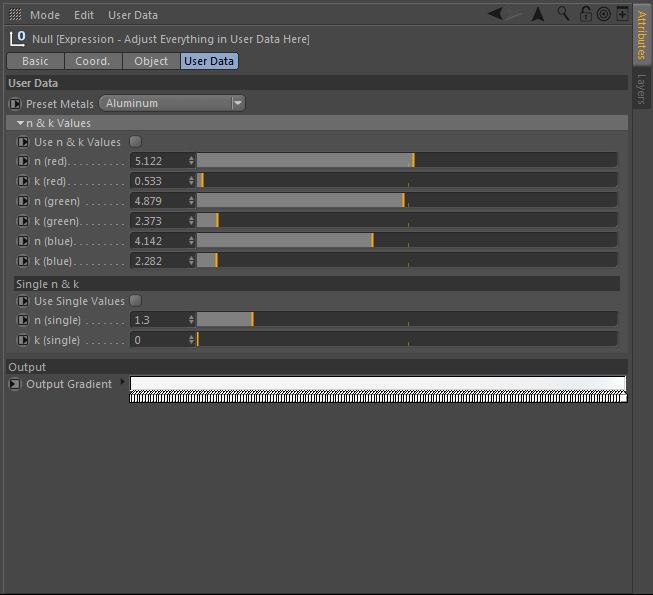Viewport: 653px width, 595px height.
Task: Open new Attribute Manager with plus icon
Action: 622,14
